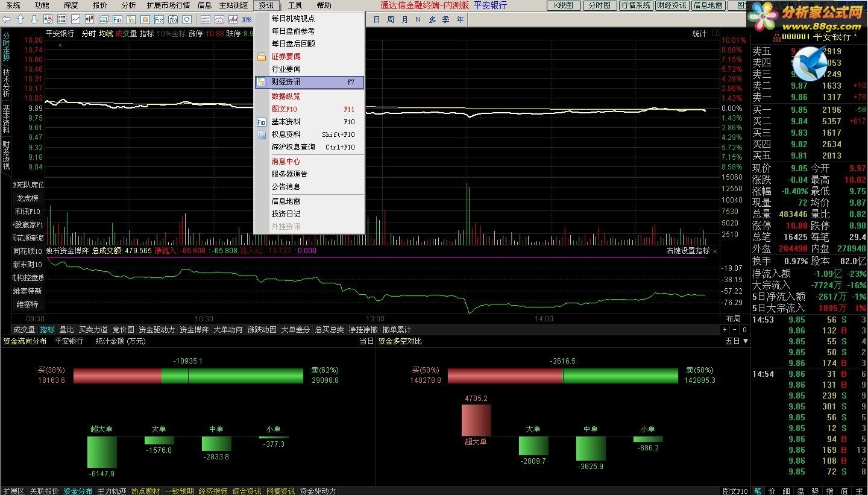Close the indicator sub-panel with x

(715, 251)
